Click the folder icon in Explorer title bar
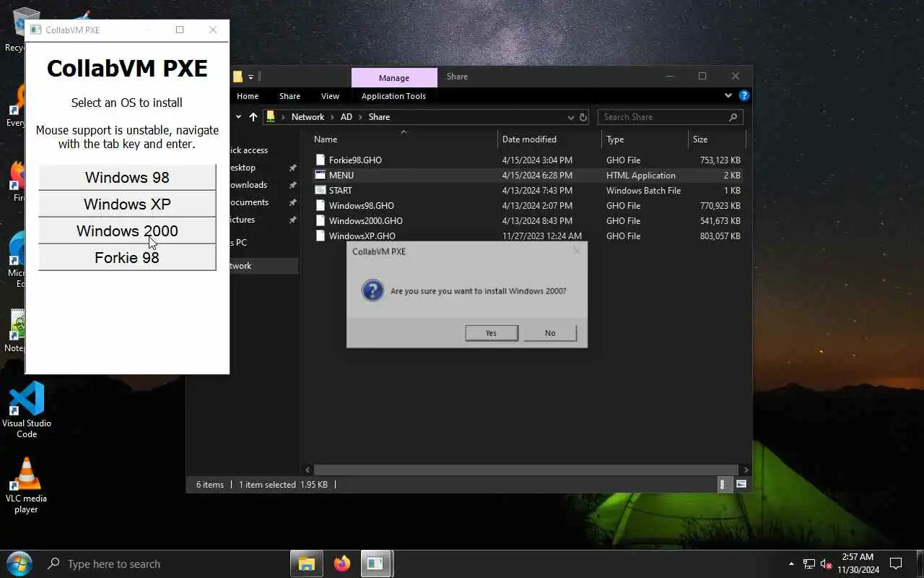Screen dimensions: 924x578 click(237, 77)
